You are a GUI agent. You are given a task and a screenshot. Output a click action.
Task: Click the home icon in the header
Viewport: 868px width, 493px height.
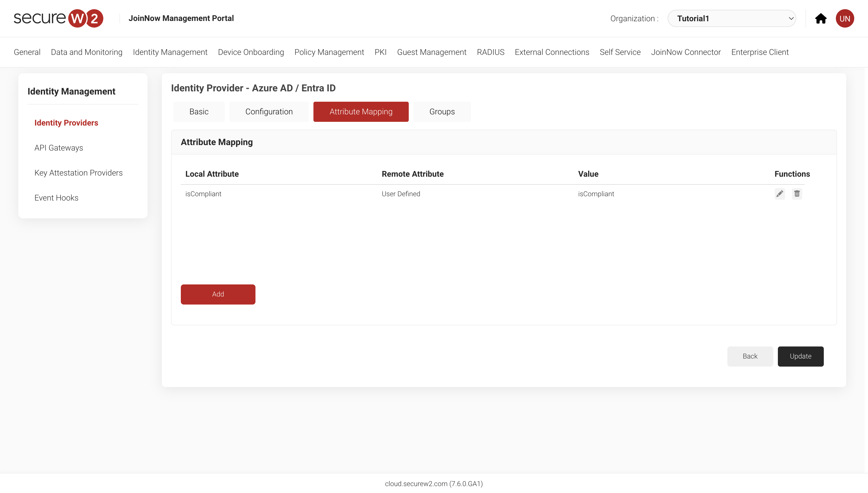point(821,19)
